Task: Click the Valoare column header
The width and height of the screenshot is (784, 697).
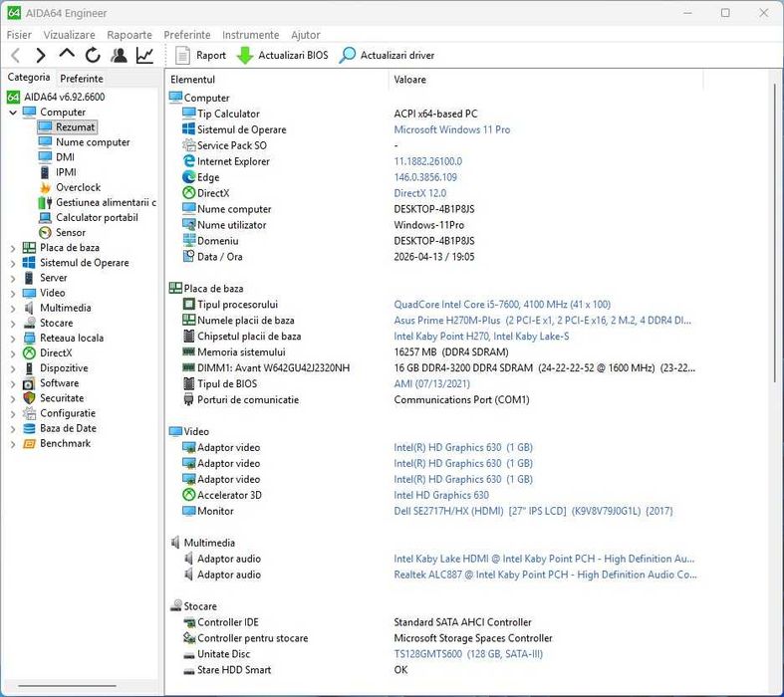Action: point(546,80)
